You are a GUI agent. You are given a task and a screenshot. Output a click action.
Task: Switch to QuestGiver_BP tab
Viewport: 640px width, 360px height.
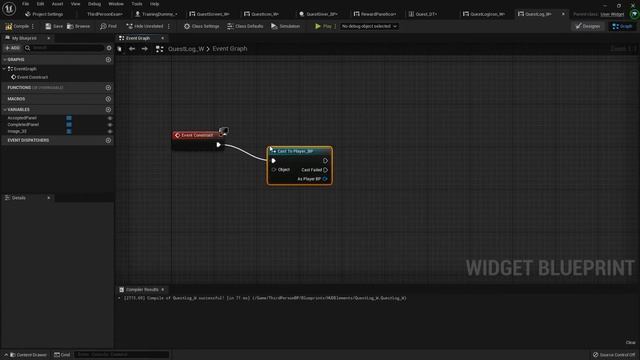(x=318, y=14)
